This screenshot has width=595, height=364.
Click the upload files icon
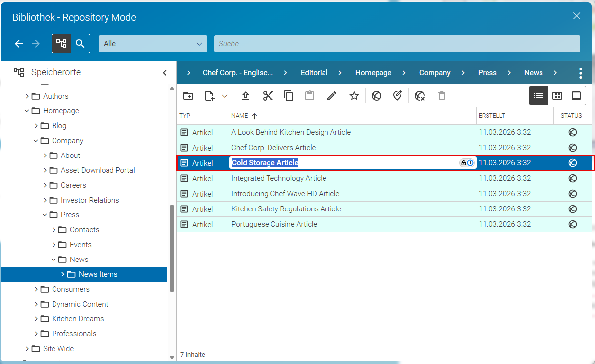tap(245, 96)
